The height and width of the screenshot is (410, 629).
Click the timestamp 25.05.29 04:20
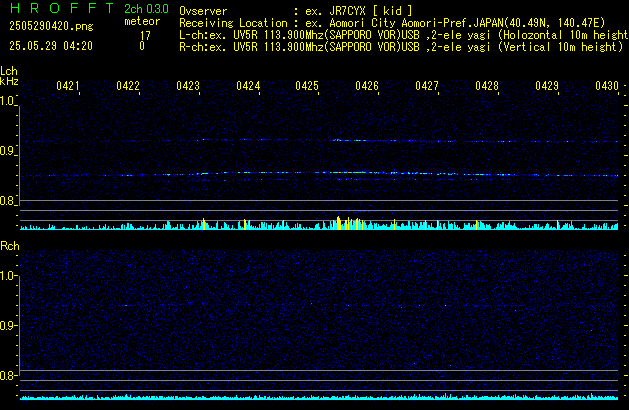click(x=51, y=46)
